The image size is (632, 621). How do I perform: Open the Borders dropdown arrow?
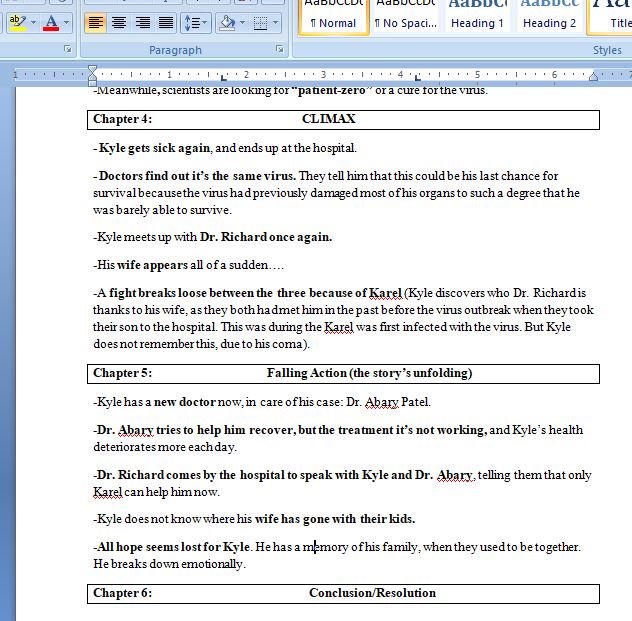276,22
